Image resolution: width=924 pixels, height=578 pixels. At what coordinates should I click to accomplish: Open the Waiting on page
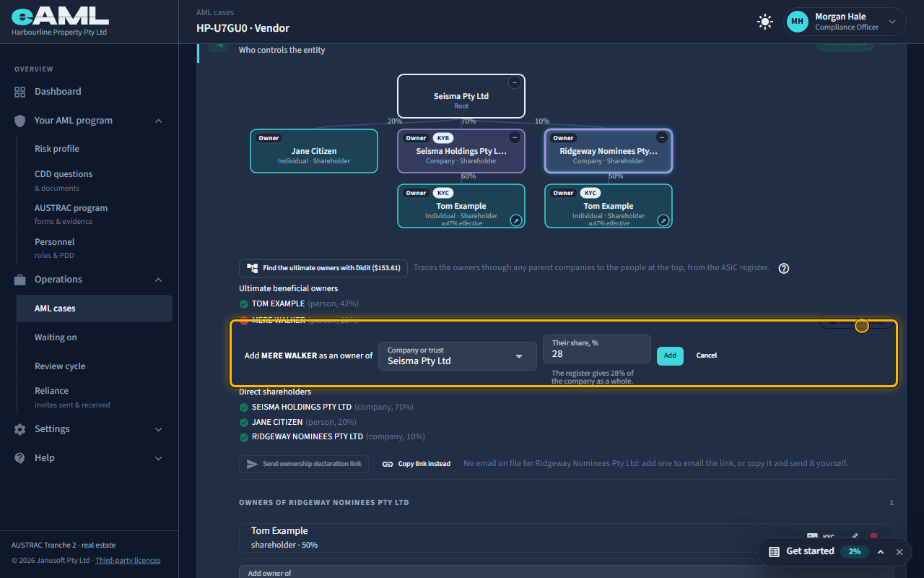coord(56,337)
